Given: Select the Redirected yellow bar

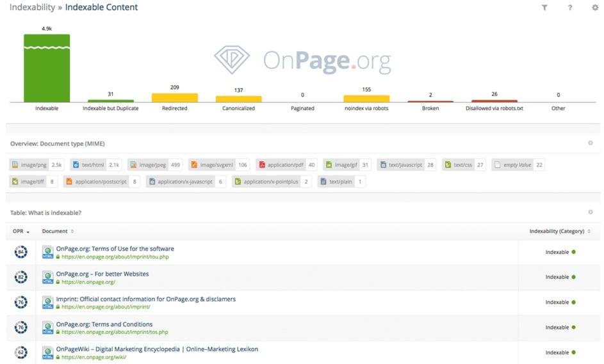Looking at the screenshot, I should 174,98.
